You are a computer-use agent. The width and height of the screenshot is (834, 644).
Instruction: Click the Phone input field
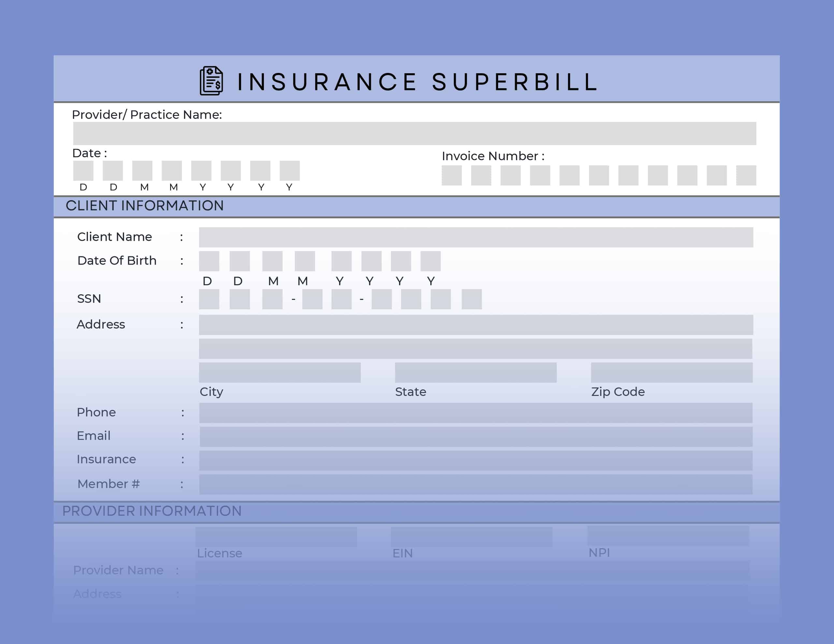(475, 413)
